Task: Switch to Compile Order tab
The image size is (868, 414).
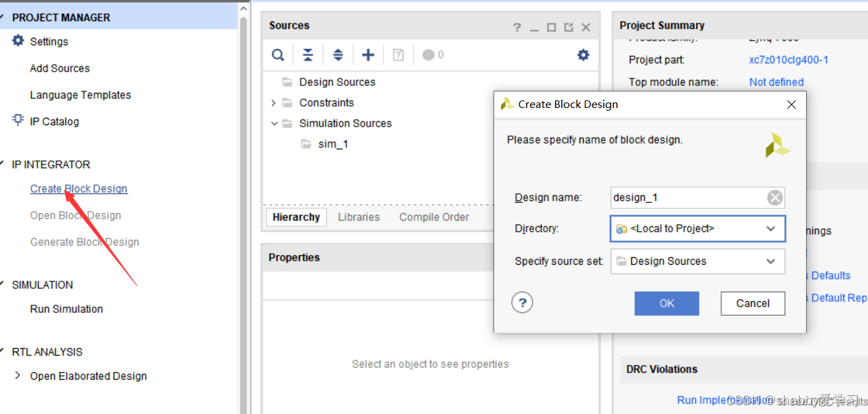Action: [434, 217]
